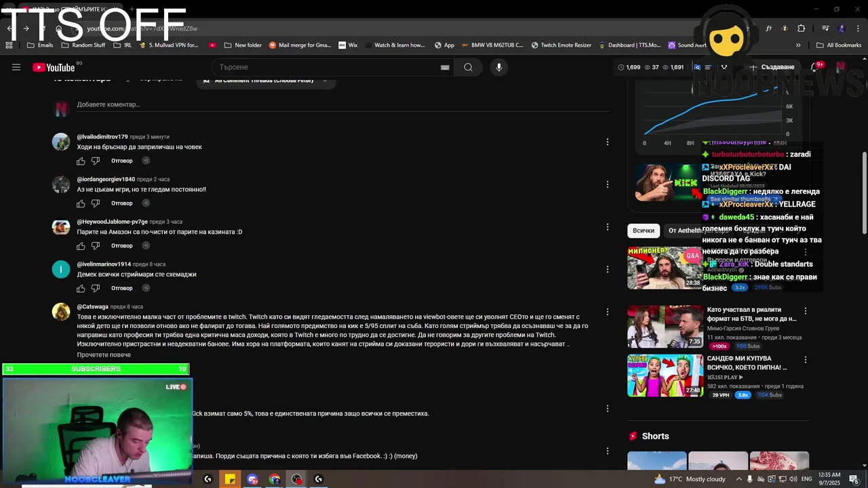Click the Добавете коментар input field

[342, 105]
